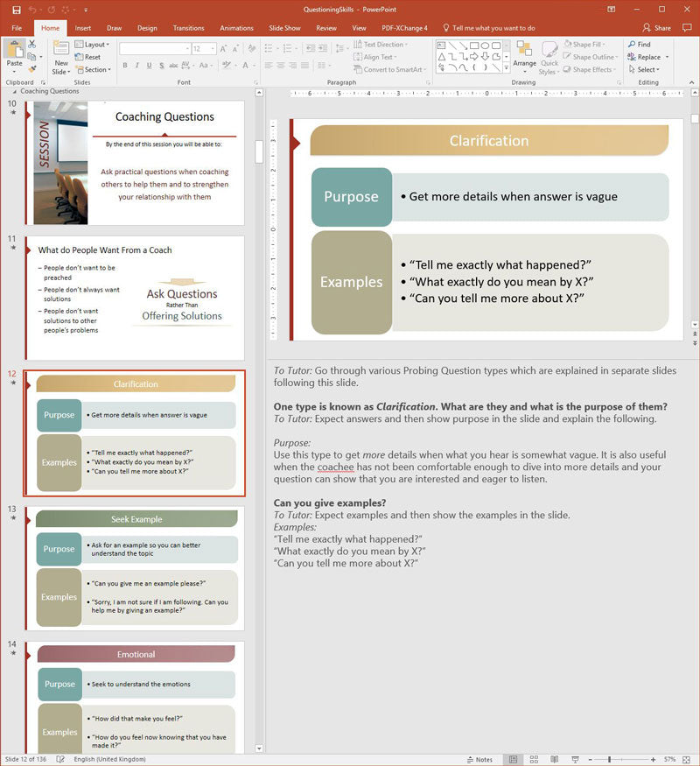Open the Replace dropdown arrow
This screenshot has height=766, width=700.
668,57
